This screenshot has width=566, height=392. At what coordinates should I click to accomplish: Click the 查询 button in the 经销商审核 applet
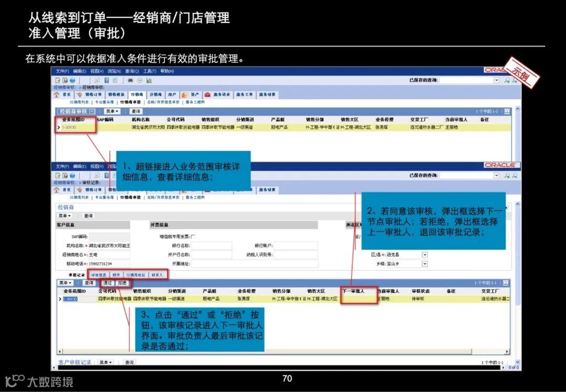(136, 112)
